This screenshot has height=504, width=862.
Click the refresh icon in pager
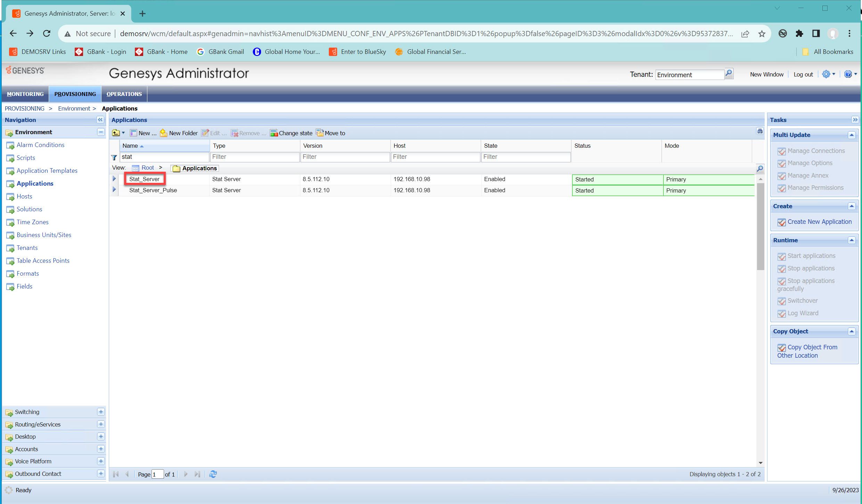coord(213,474)
